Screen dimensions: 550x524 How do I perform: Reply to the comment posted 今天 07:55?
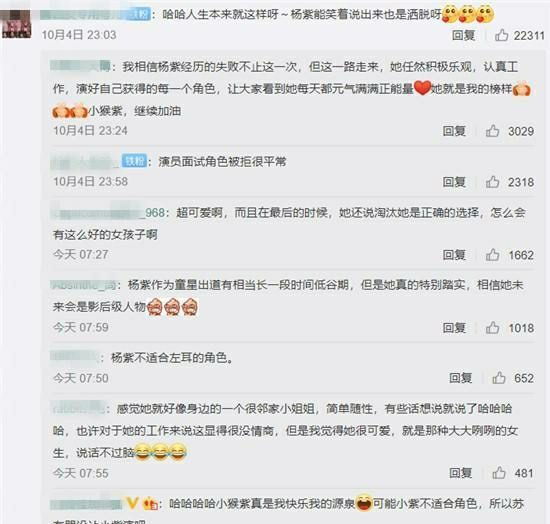(460, 473)
